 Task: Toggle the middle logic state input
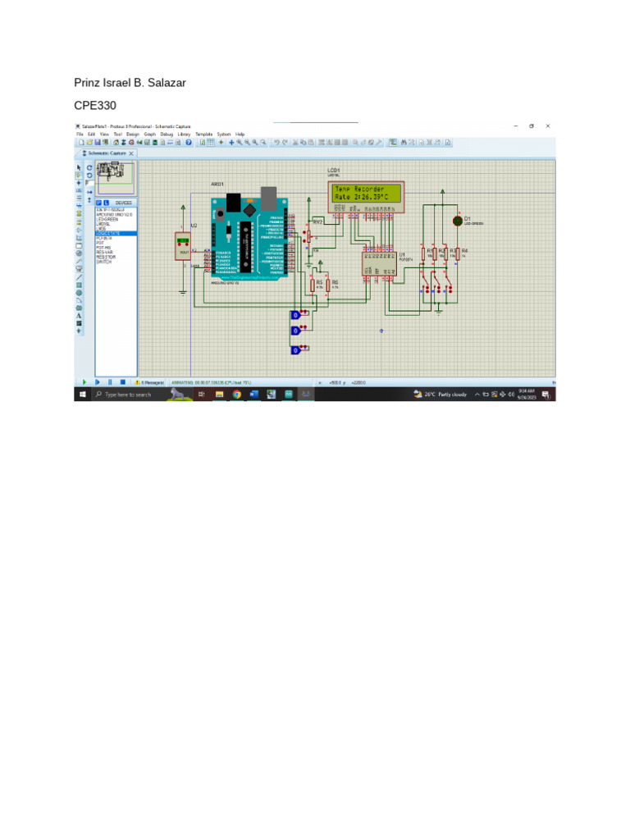(295, 331)
